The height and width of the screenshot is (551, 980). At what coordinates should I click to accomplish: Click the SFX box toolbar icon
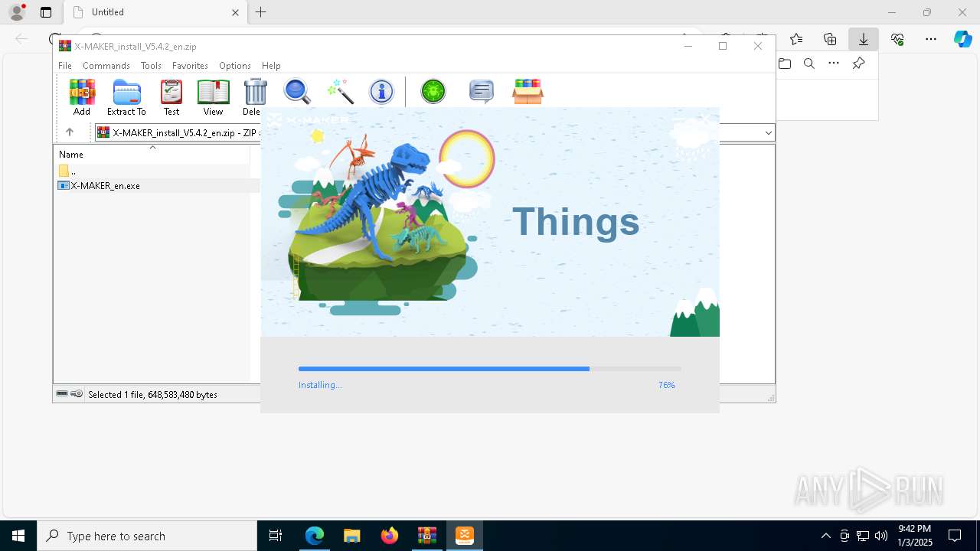tap(528, 92)
